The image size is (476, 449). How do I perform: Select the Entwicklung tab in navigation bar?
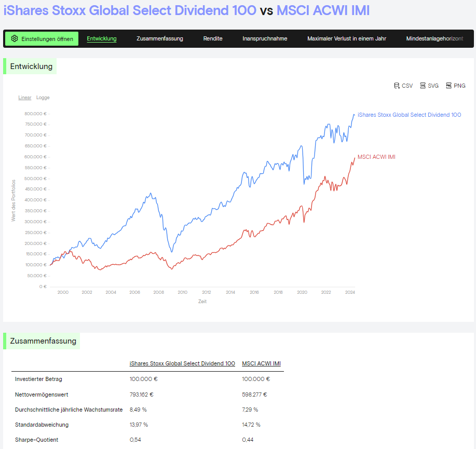tap(102, 38)
